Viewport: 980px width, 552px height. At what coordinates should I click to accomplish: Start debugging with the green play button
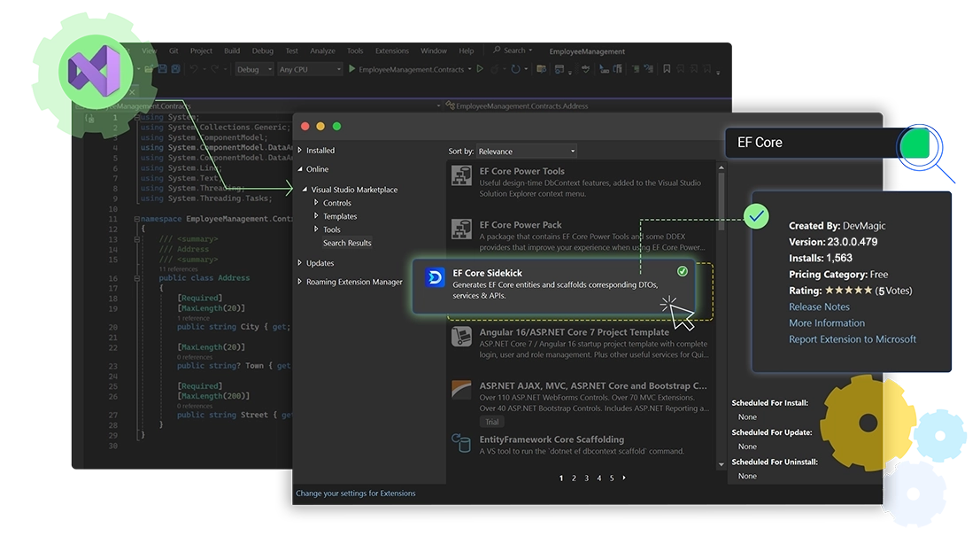tap(351, 69)
